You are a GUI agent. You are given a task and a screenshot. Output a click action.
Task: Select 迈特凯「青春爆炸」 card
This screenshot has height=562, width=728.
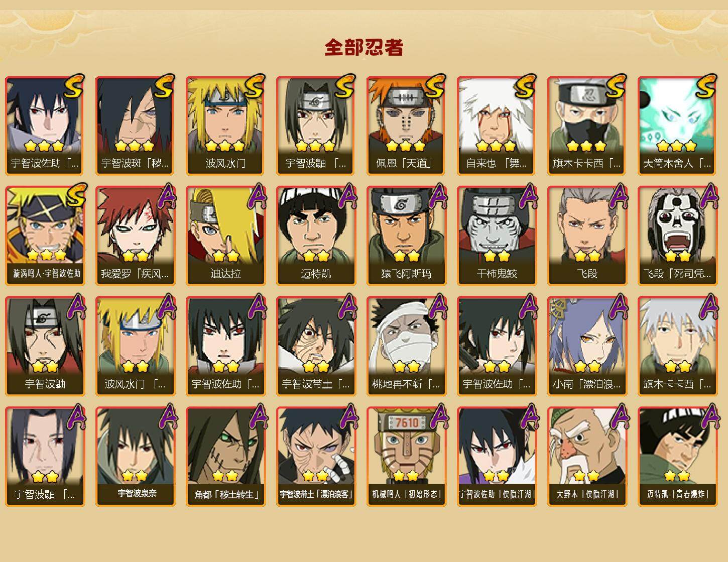pyautogui.click(x=677, y=457)
